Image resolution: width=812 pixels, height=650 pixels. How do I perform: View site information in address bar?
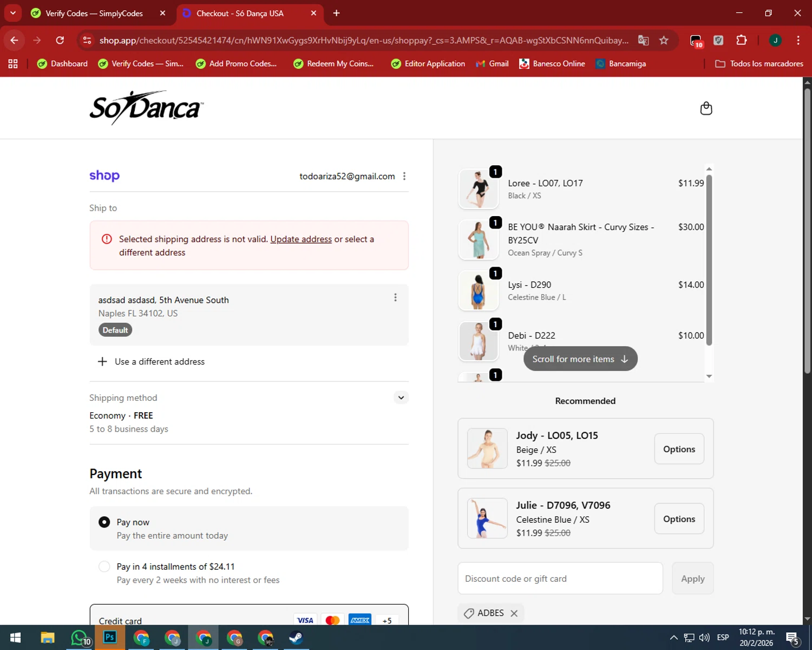pos(87,40)
